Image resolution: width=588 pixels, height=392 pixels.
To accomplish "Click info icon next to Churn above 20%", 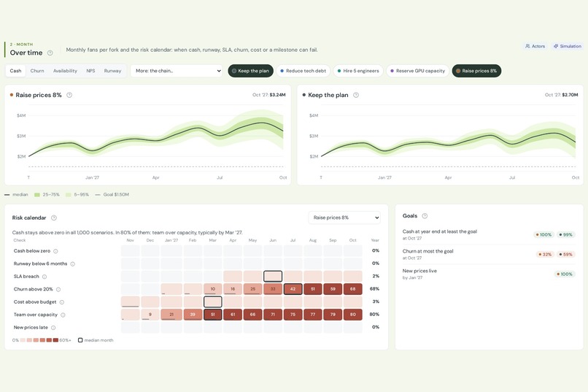I will (x=58, y=289).
